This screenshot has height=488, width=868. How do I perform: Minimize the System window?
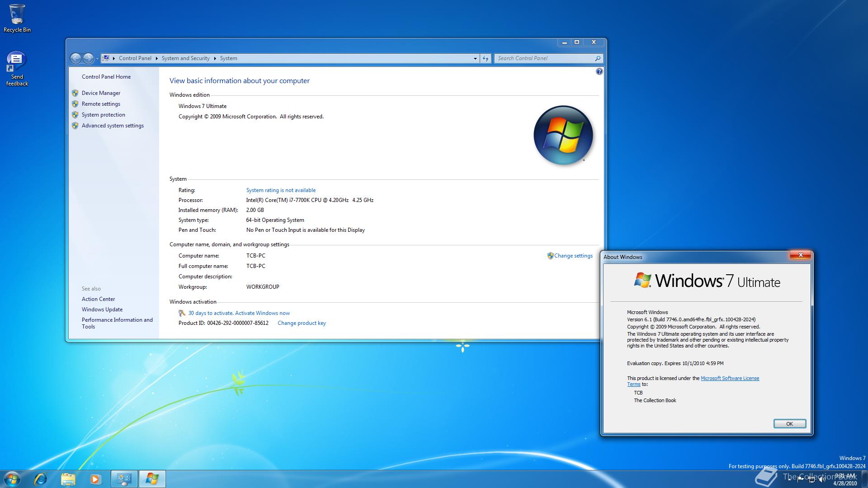click(x=564, y=42)
